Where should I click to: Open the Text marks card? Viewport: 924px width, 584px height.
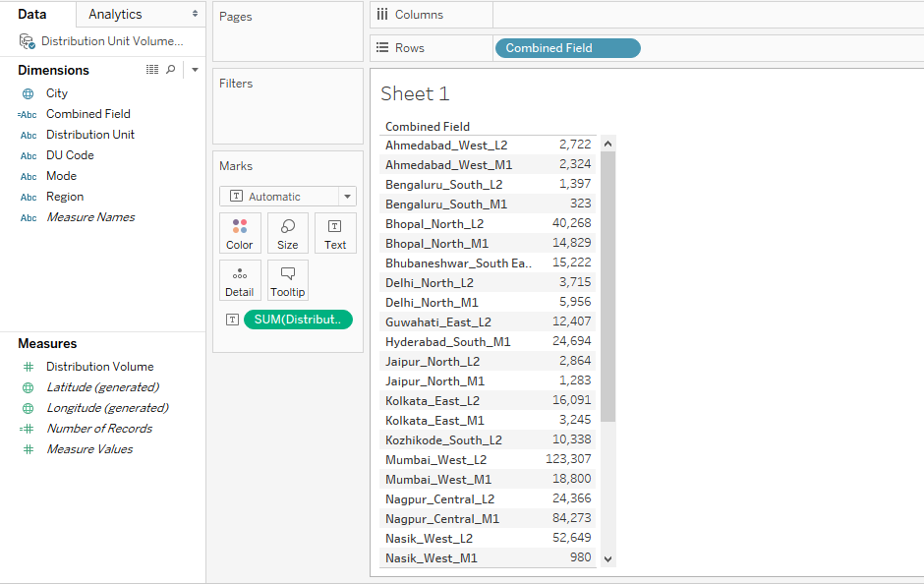[x=335, y=233]
